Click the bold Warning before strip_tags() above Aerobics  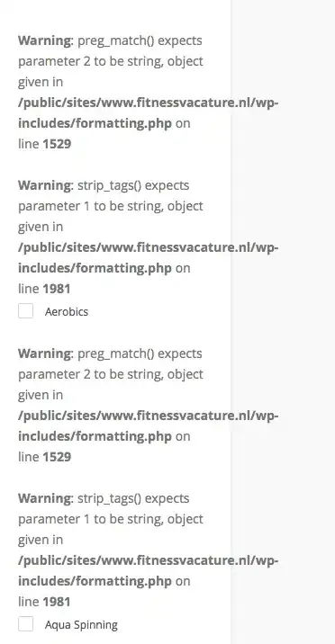pos(45,185)
